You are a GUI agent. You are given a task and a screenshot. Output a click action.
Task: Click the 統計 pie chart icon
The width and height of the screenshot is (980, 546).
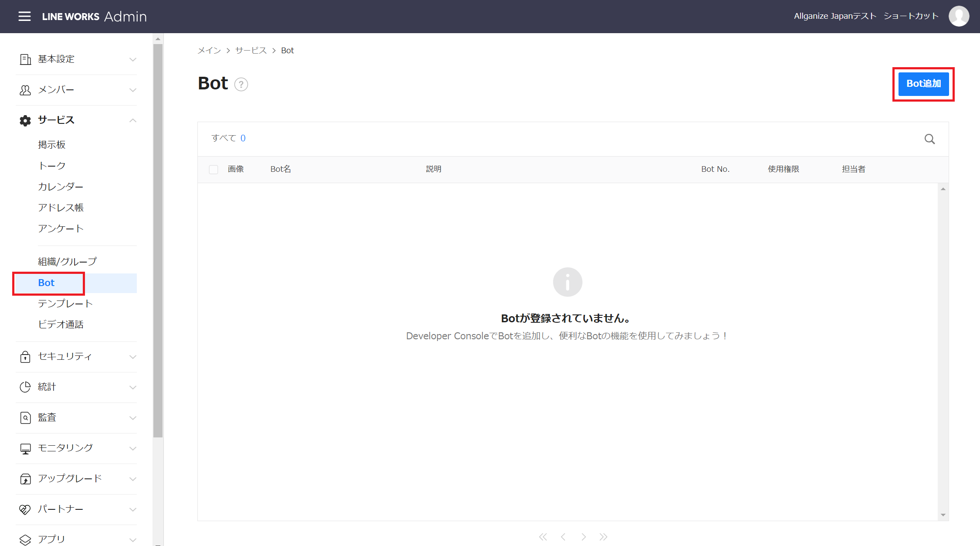point(25,387)
